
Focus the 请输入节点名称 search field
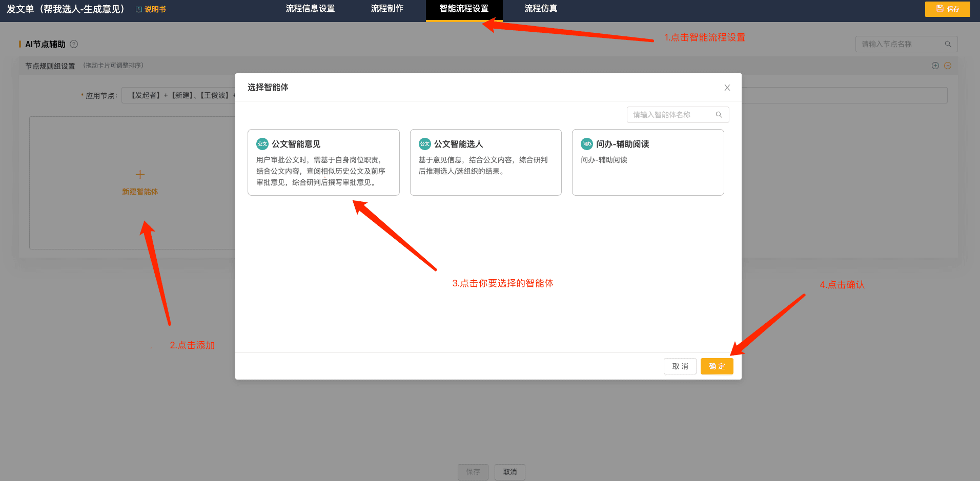906,44
